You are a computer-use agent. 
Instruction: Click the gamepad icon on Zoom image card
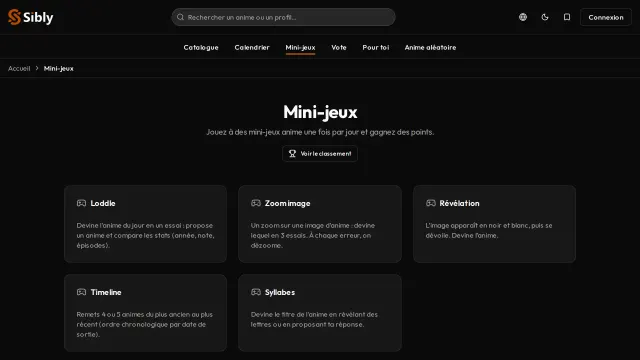256,203
